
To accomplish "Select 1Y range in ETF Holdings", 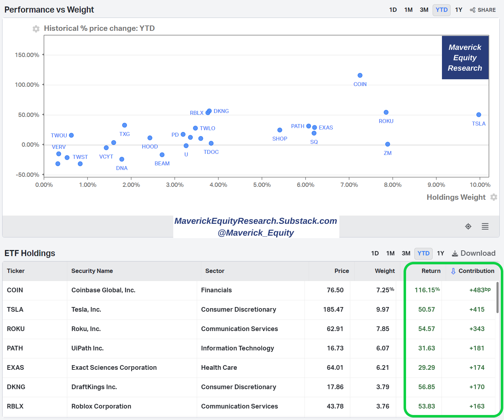I will [441, 253].
